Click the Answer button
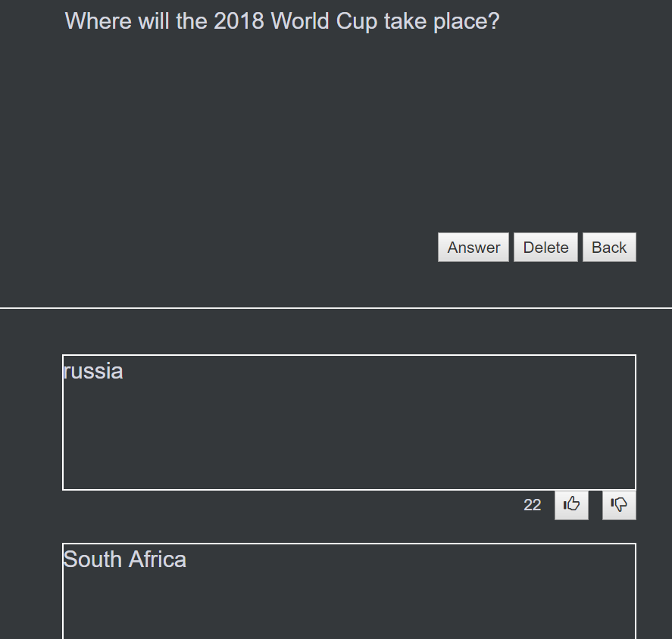Image resolution: width=672 pixels, height=639 pixels. [474, 247]
